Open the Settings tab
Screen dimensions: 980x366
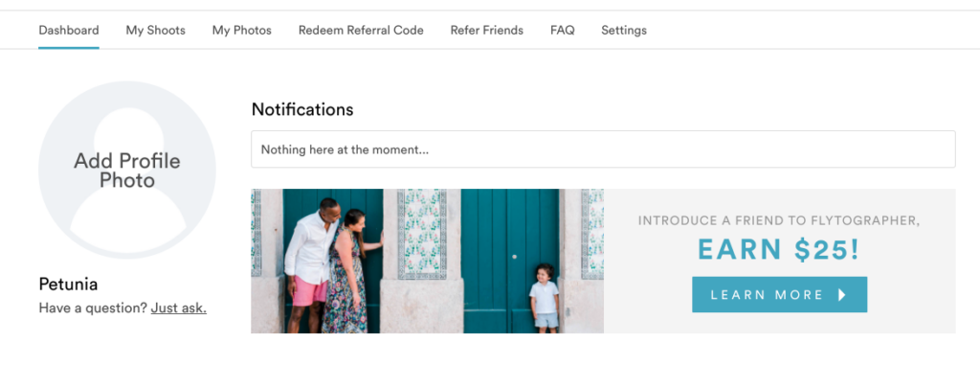point(624,30)
